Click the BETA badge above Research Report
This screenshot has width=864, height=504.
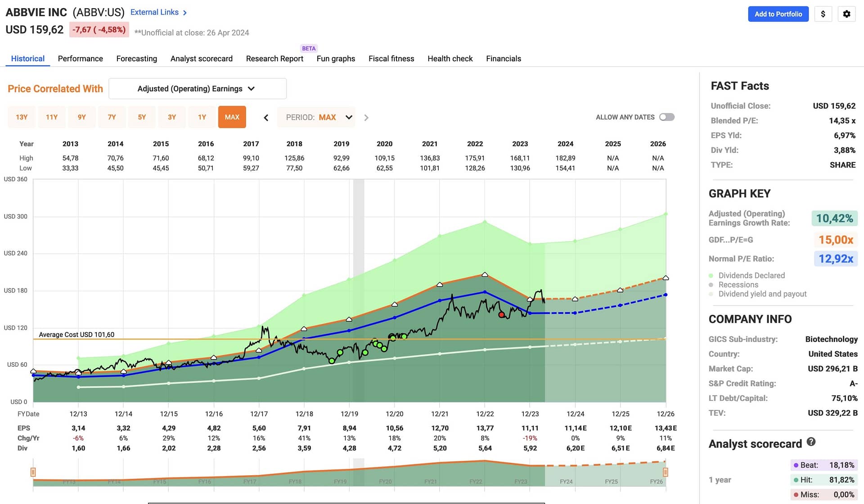[x=309, y=48]
